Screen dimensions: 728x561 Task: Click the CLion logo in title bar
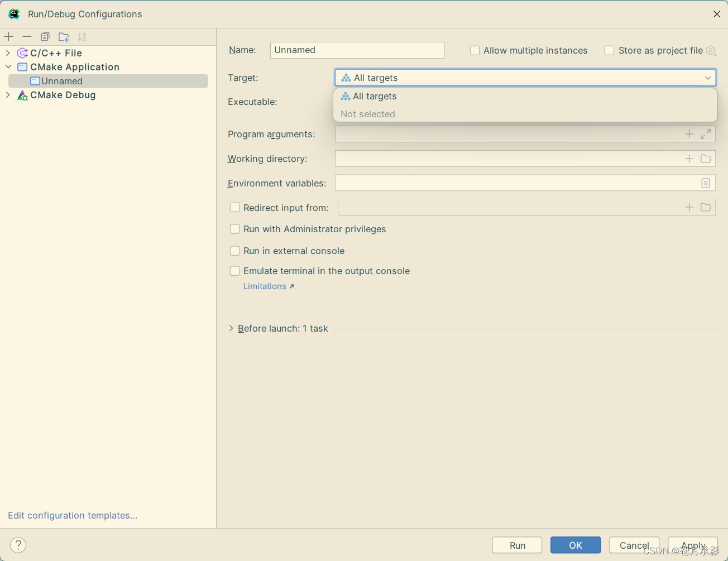click(x=14, y=14)
